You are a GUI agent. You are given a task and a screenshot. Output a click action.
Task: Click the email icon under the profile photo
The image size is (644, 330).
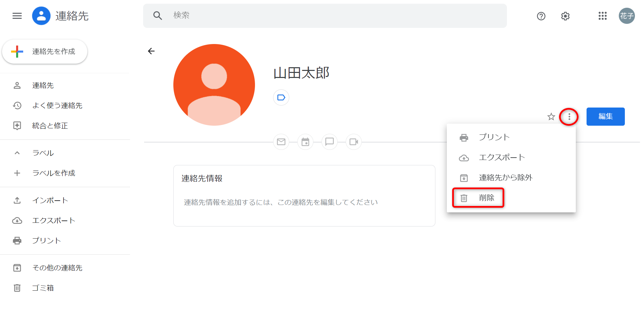click(x=281, y=142)
